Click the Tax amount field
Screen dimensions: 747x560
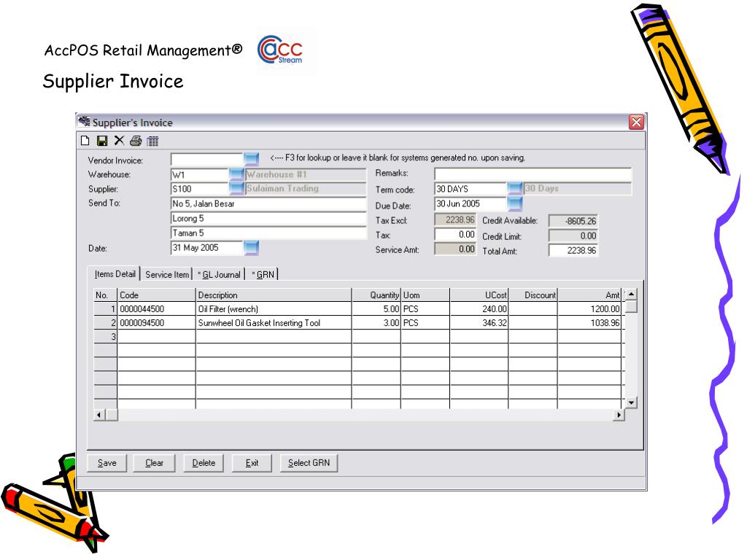[455, 234]
